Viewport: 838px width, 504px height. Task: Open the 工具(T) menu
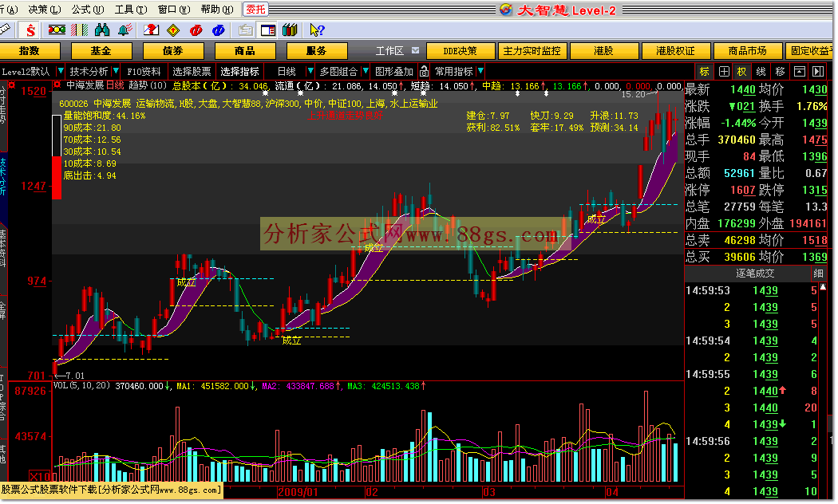(x=132, y=10)
